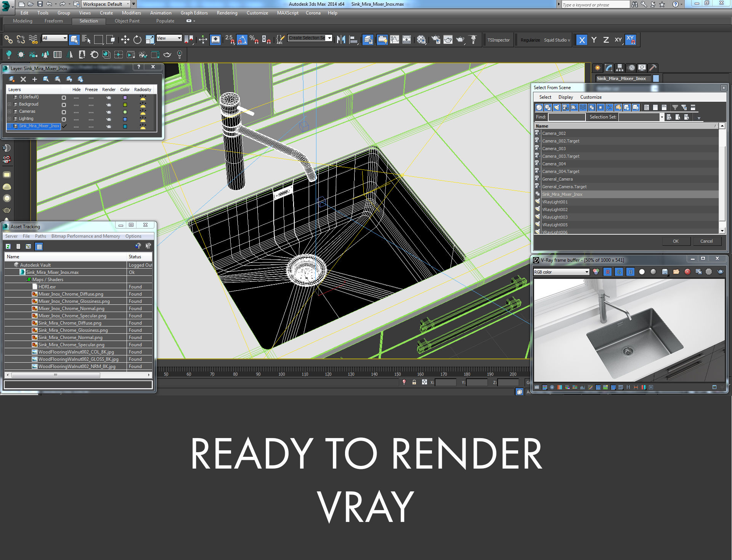Click Cancel in Select From Scene

pyautogui.click(x=706, y=241)
